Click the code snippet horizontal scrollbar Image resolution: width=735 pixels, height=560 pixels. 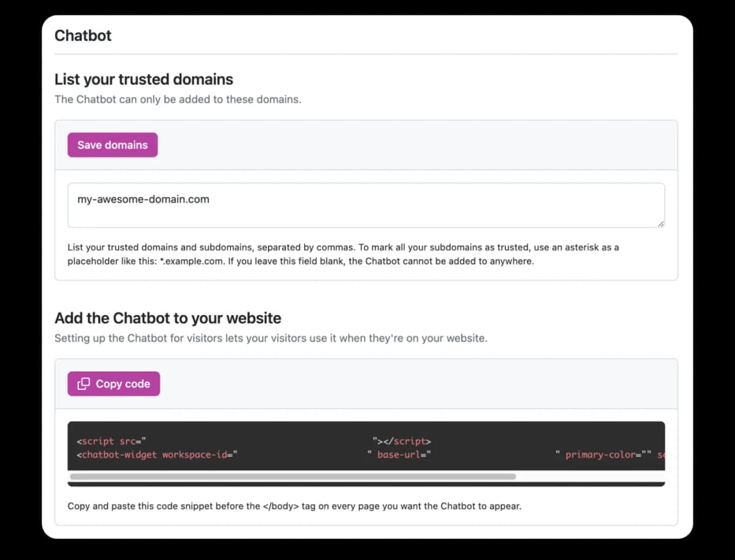pos(293,476)
